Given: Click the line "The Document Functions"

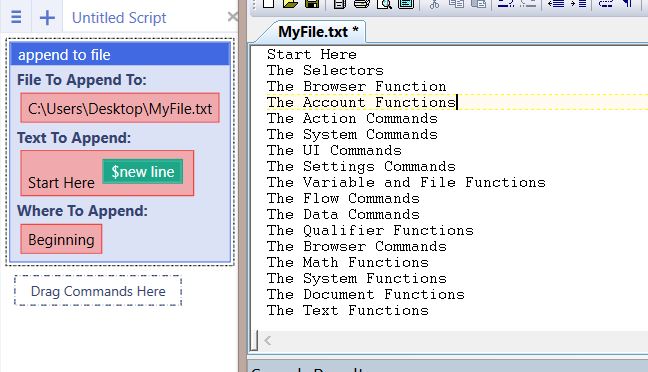Looking at the screenshot, I should (366, 294).
